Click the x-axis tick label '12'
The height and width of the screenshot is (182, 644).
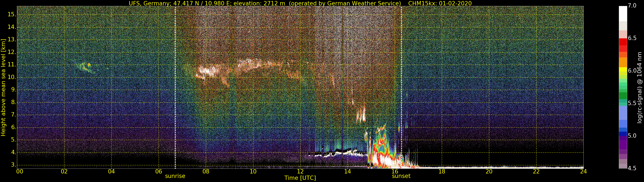coord(300,172)
